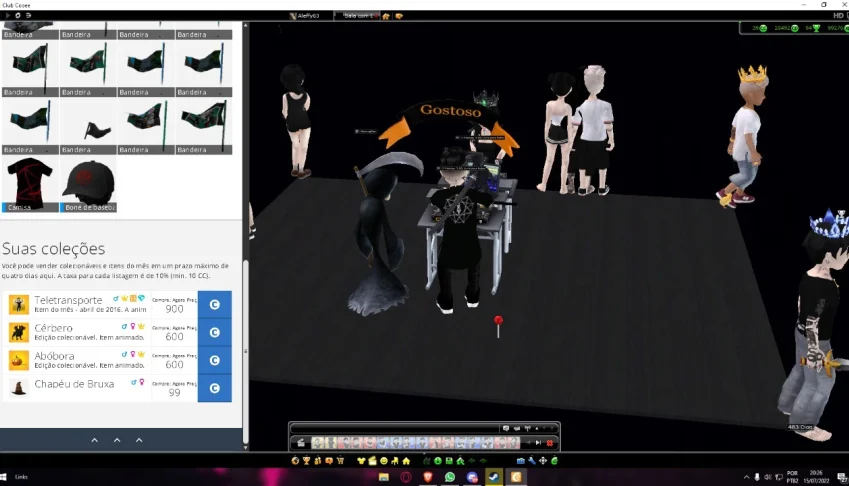Click the green swirl icon beside move tool
The height and width of the screenshot is (486, 849).
tap(554, 461)
